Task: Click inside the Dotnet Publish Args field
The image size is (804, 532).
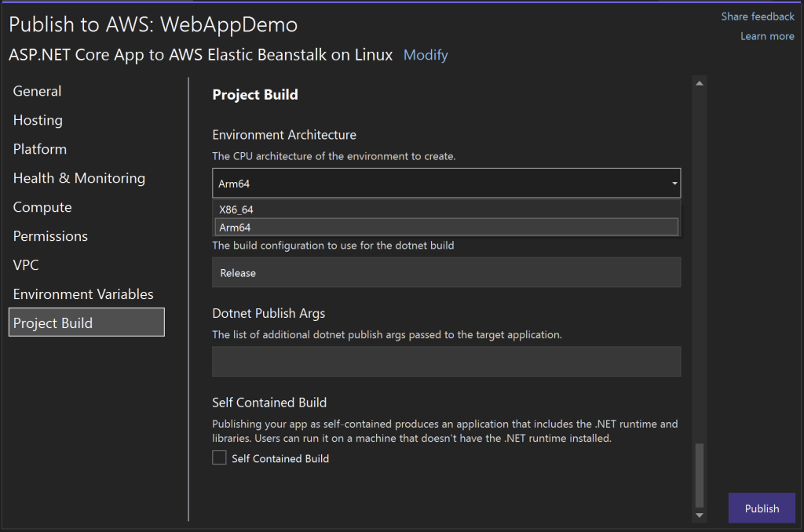Action: coord(446,361)
